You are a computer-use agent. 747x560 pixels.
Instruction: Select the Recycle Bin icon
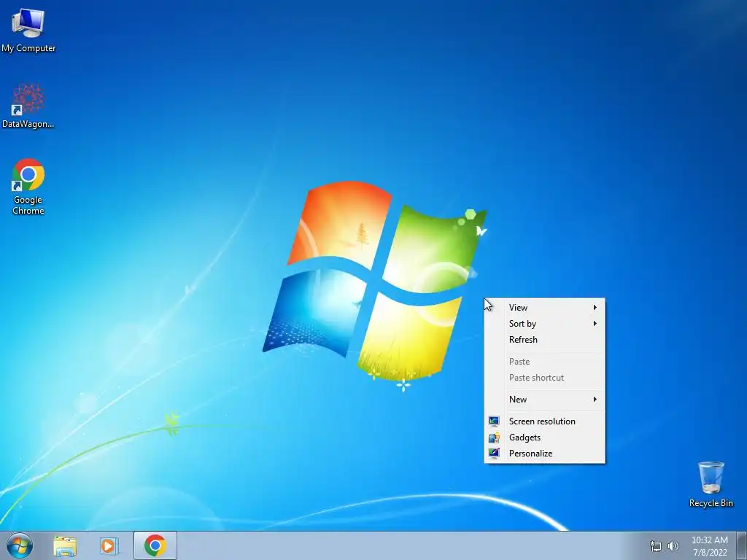pyautogui.click(x=711, y=484)
